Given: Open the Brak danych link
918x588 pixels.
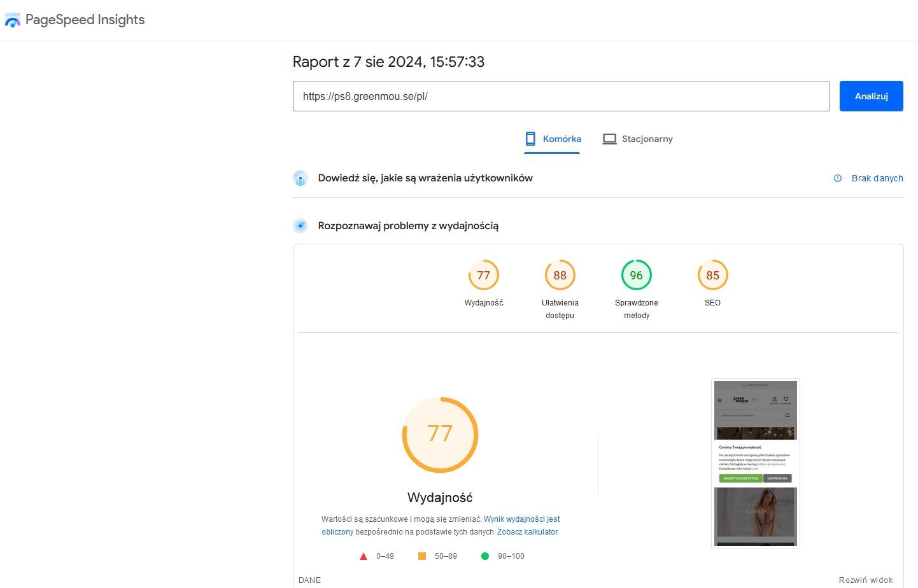Looking at the screenshot, I should [877, 178].
